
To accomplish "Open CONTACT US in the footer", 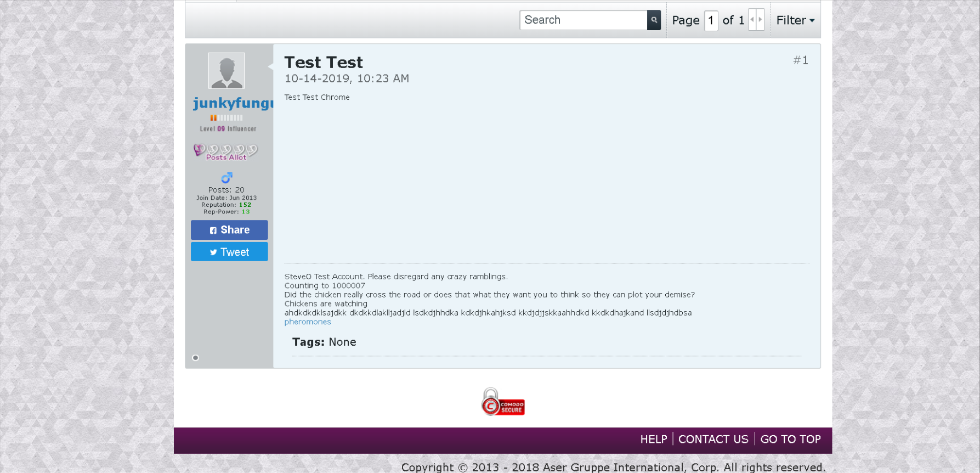I will pos(713,440).
